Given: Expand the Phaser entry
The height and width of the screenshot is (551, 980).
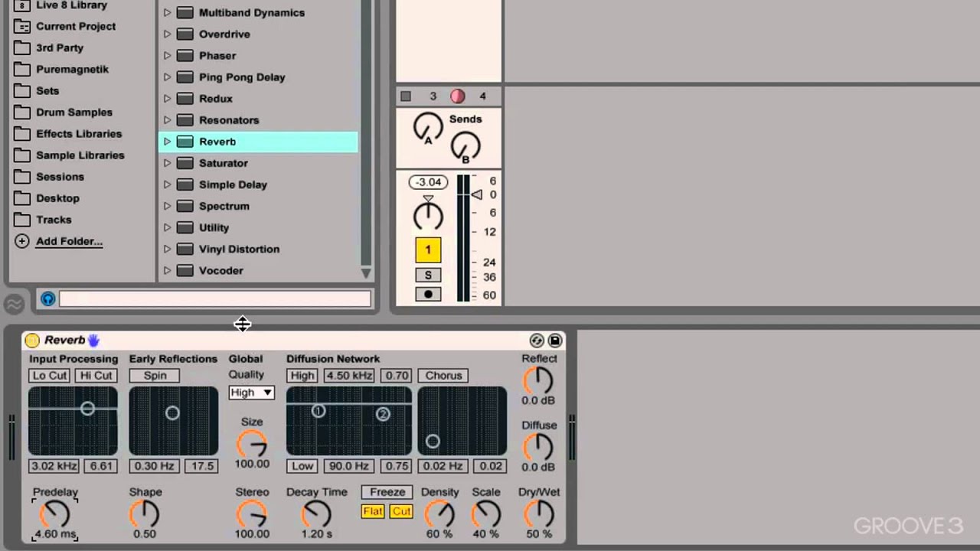Looking at the screenshot, I should pos(167,56).
